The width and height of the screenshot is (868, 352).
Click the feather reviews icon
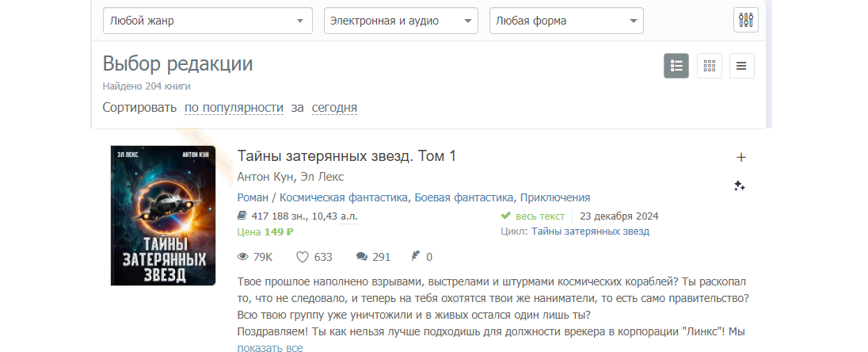tap(414, 256)
